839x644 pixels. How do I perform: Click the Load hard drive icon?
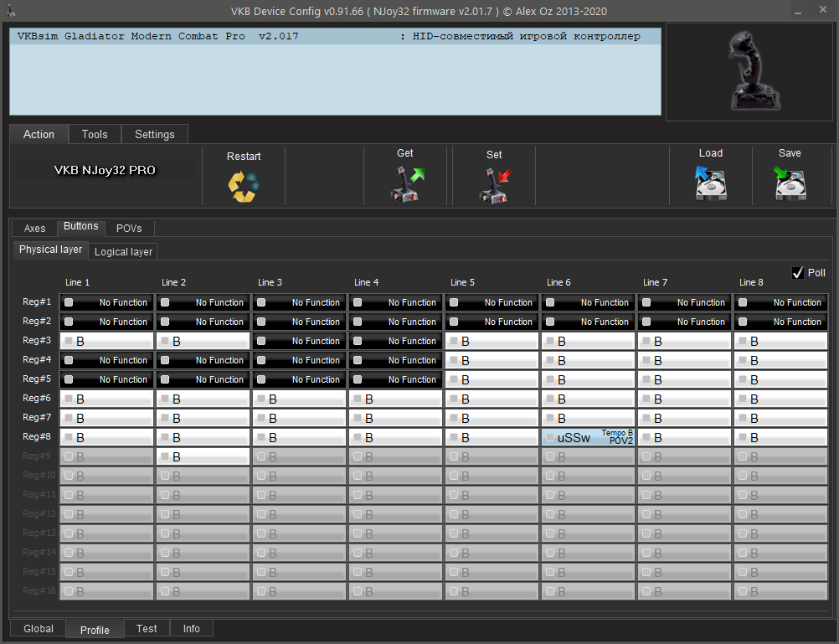point(711,183)
